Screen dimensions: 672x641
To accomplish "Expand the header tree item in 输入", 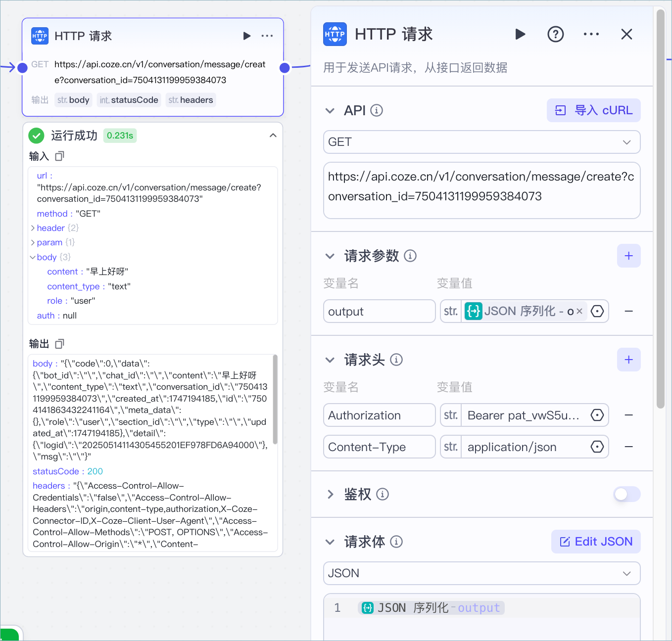I will click(32, 228).
